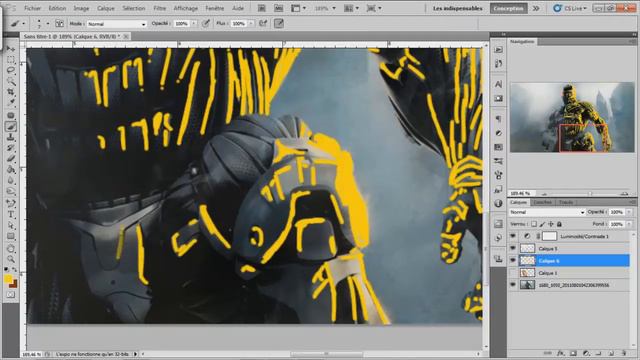Image resolution: width=640 pixels, height=360 pixels.
Task: Select the Clone Stamp tool
Action: coord(11,137)
